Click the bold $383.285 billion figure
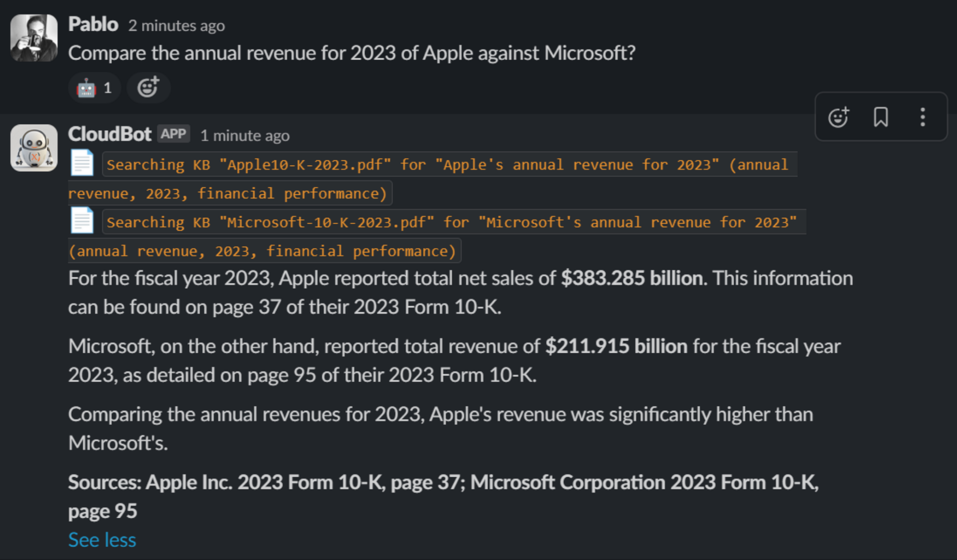957x560 pixels. click(632, 278)
